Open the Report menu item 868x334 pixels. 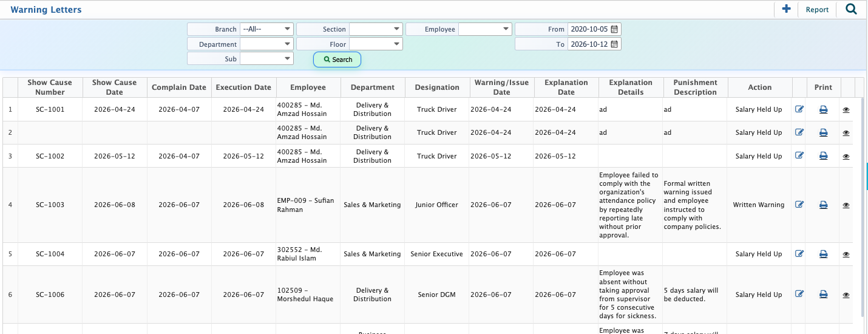[817, 10]
